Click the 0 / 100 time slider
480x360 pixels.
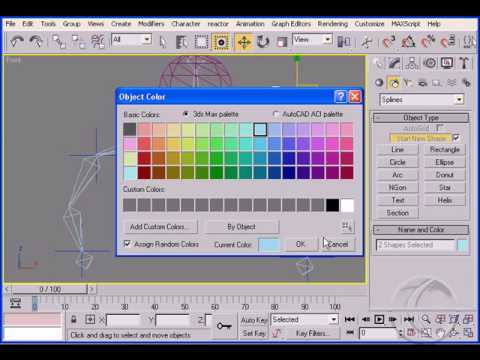point(50,289)
